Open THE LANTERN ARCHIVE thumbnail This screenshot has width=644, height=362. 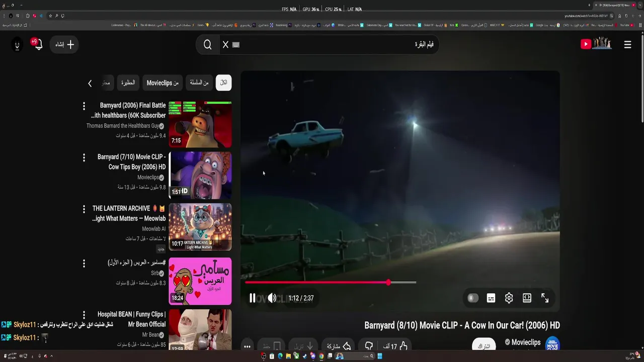[x=200, y=227]
